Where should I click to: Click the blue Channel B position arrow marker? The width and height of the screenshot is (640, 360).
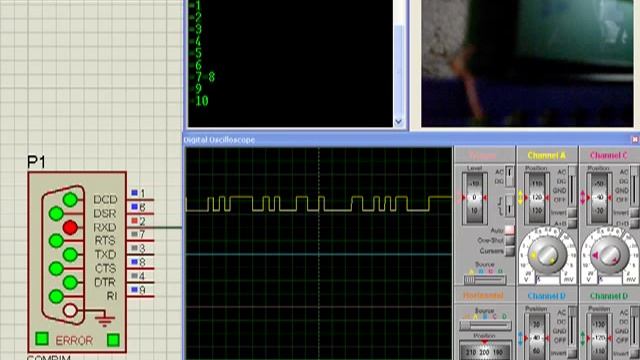point(520,338)
